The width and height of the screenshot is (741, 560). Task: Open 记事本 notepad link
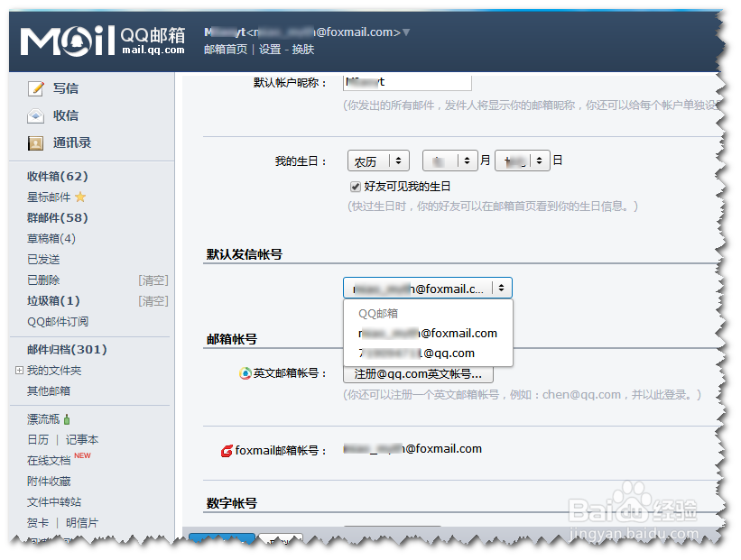point(82,439)
